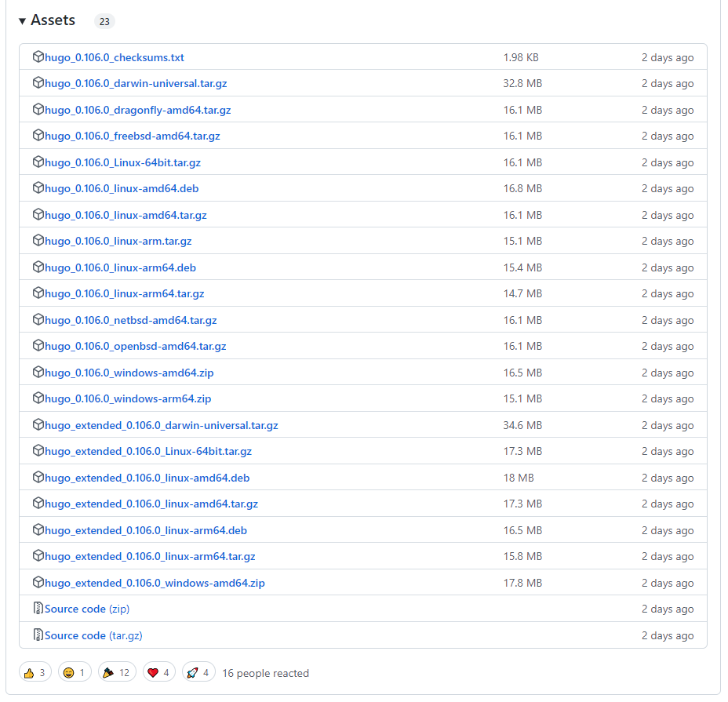This screenshot has width=728, height=702.
Task: Click the 18 MB size value
Action: (519, 478)
